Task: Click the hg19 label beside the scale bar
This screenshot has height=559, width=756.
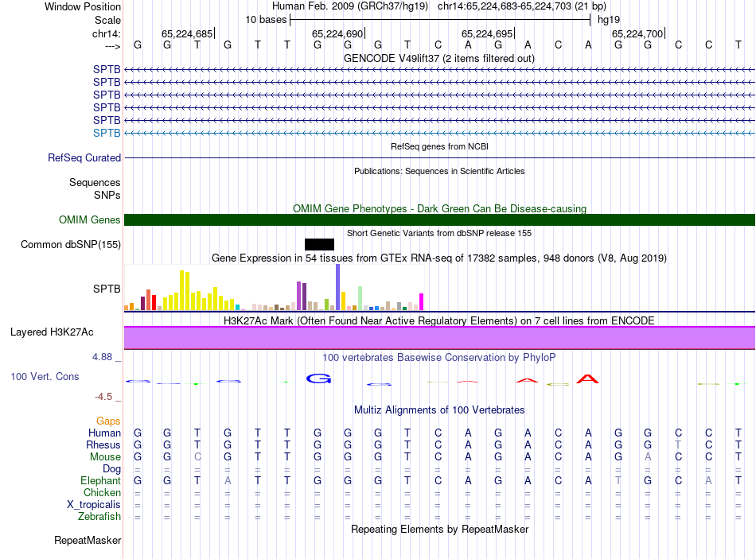Action: 609,20
